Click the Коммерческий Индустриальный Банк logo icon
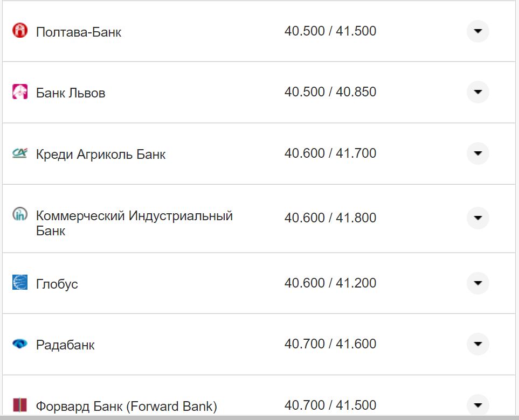The image size is (519, 420). click(x=20, y=215)
